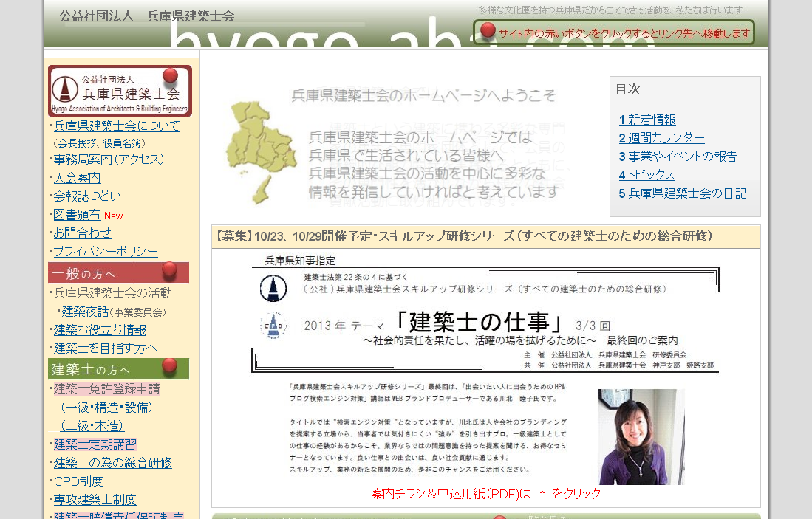Image resolution: width=812 pixels, height=519 pixels.
Task: Open 兵庫県建築士会について link
Action: pyautogui.click(x=117, y=126)
